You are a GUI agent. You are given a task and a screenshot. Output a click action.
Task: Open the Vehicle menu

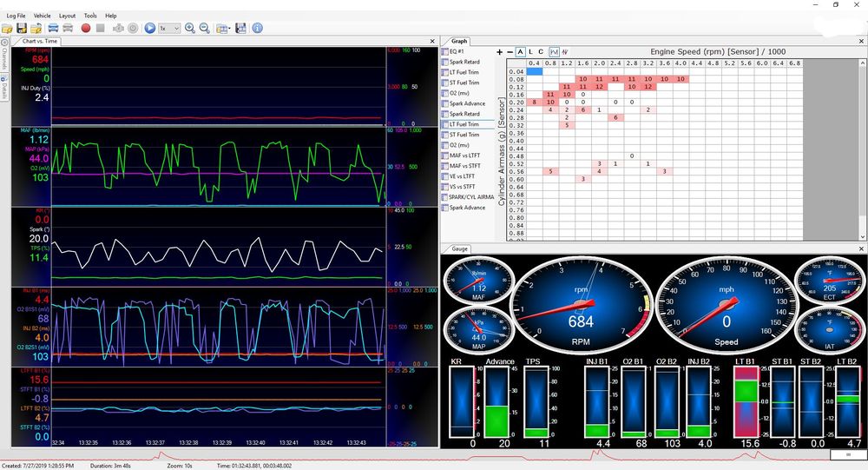click(x=42, y=16)
